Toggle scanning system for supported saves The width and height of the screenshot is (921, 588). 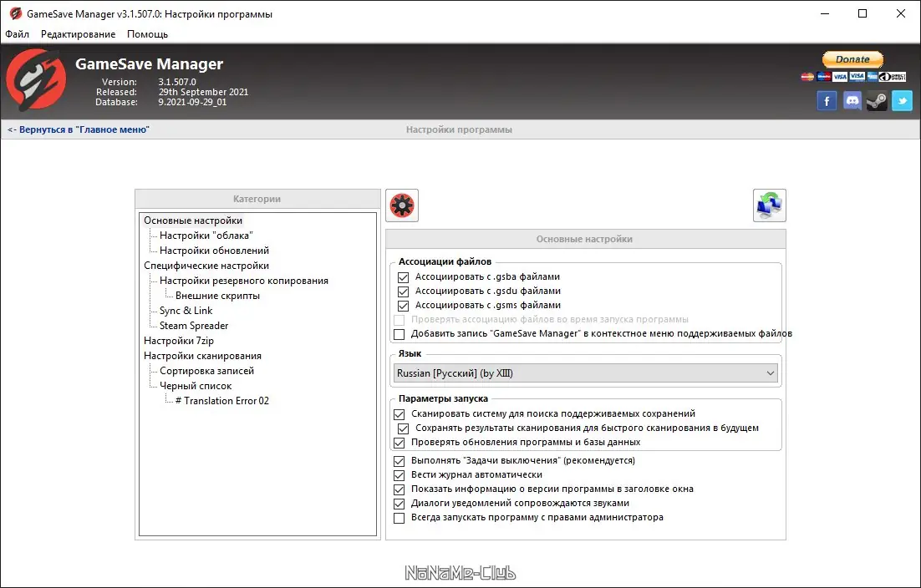(x=399, y=414)
